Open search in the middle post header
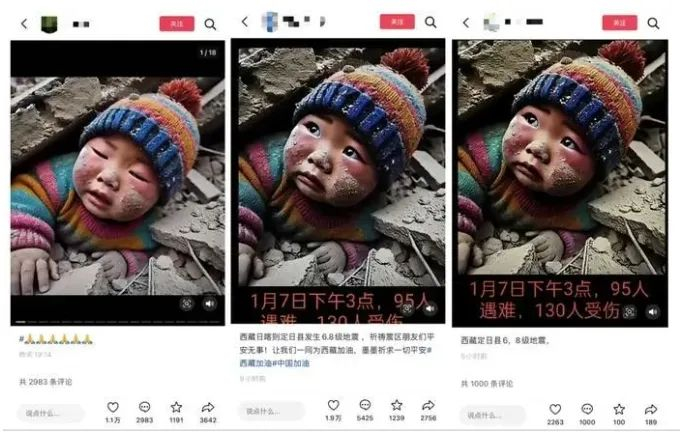The image size is (682, 436). tap(431, 22)
